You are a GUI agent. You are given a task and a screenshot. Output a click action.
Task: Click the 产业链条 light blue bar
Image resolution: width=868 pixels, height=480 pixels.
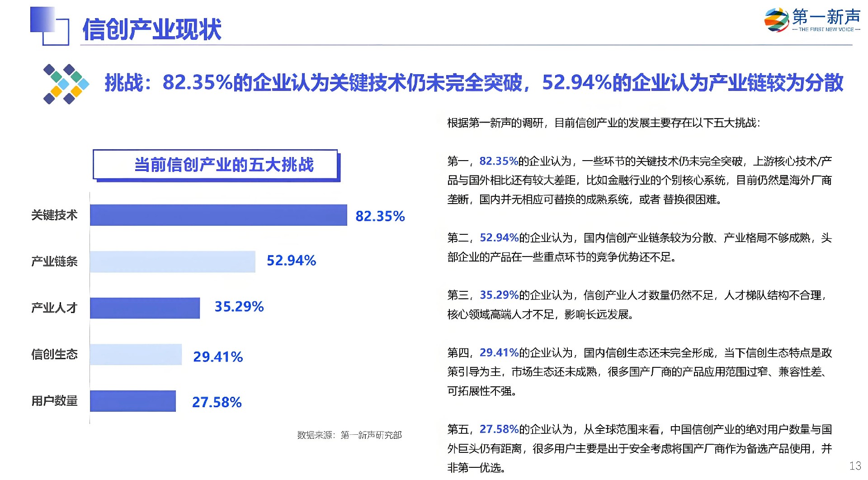pyautogui.click(x=172, y=261)
